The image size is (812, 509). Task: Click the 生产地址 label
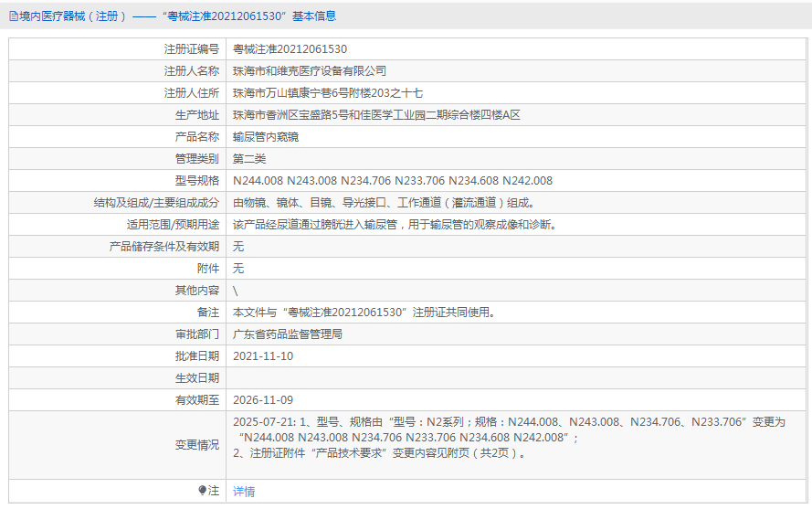tap(197, 115)
